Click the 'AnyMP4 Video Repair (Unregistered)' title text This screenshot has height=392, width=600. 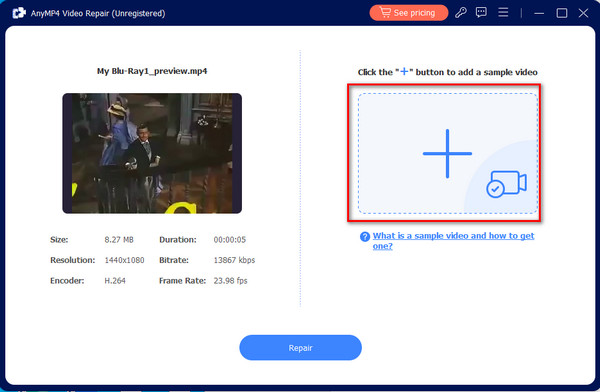coord(98,13)
